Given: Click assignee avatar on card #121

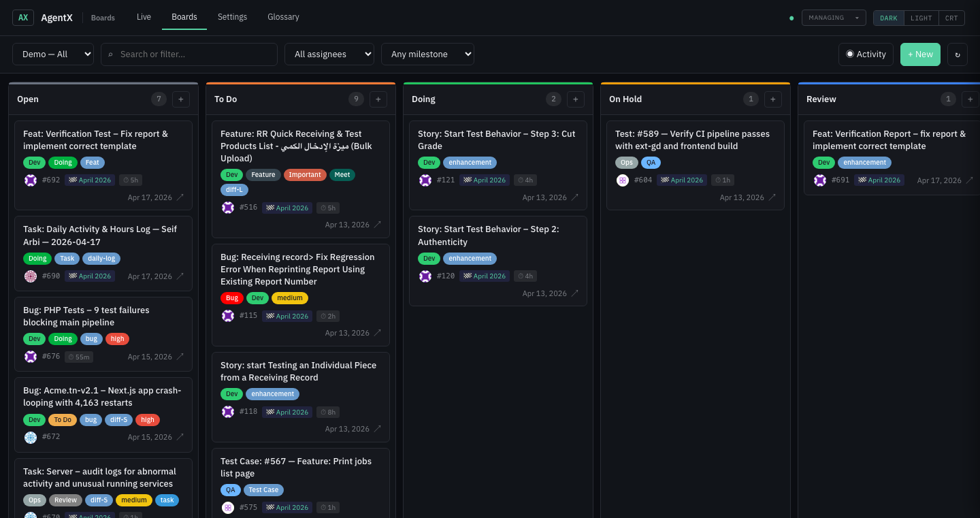Looking at the screenshot, I should click(425, 180).
